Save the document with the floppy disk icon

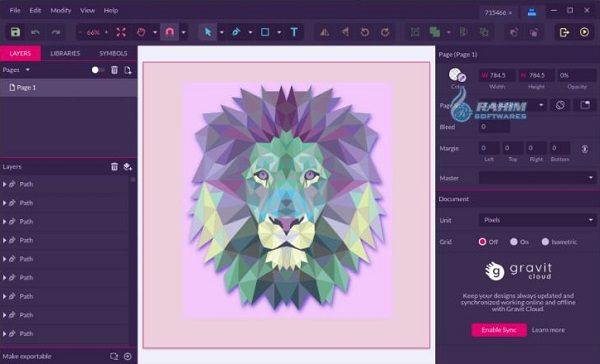point(15,32)
